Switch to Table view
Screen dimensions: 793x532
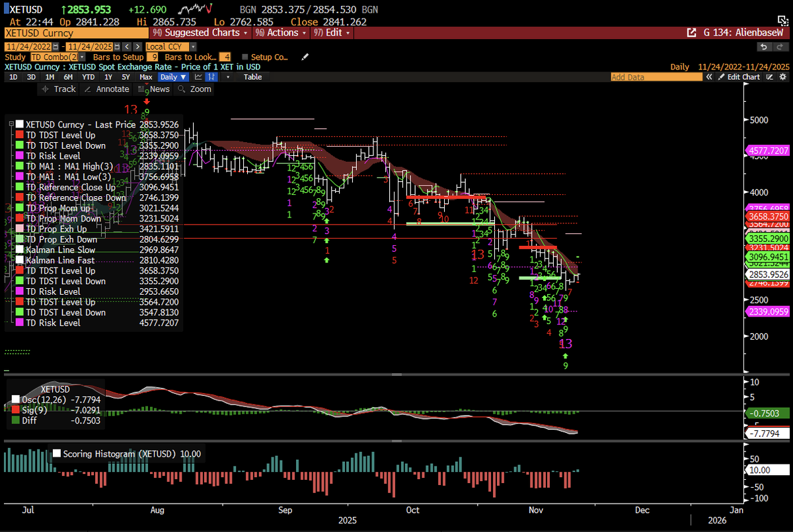pos(252,77)
